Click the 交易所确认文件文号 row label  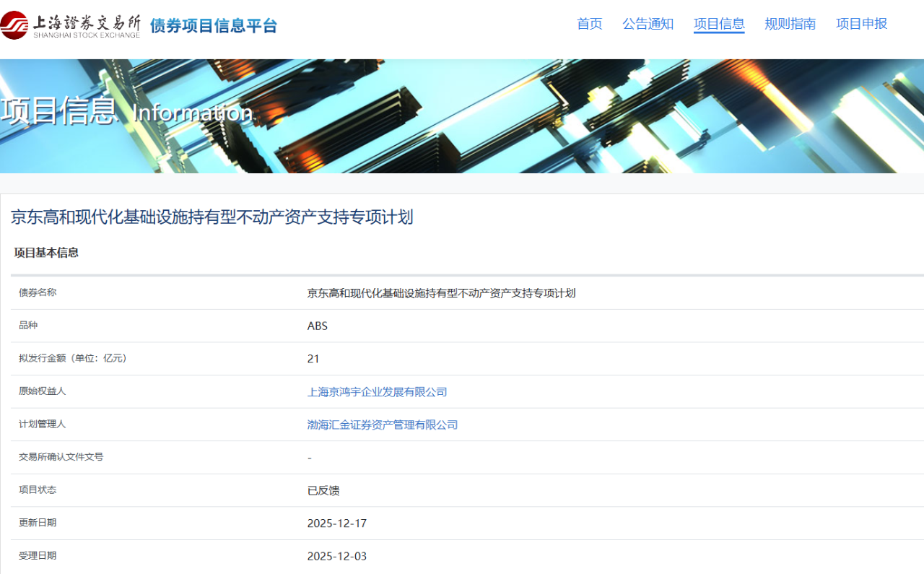(x=61, y=457)
